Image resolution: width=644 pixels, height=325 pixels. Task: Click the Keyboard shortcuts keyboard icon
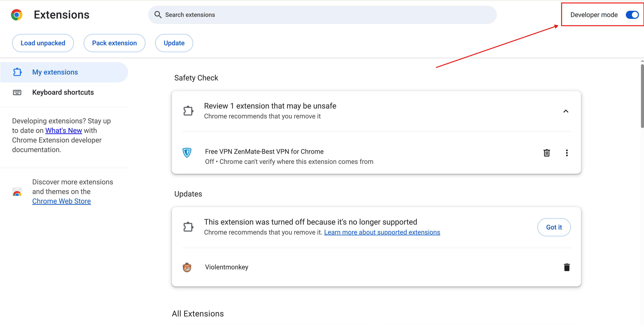(x=17, y=92)
